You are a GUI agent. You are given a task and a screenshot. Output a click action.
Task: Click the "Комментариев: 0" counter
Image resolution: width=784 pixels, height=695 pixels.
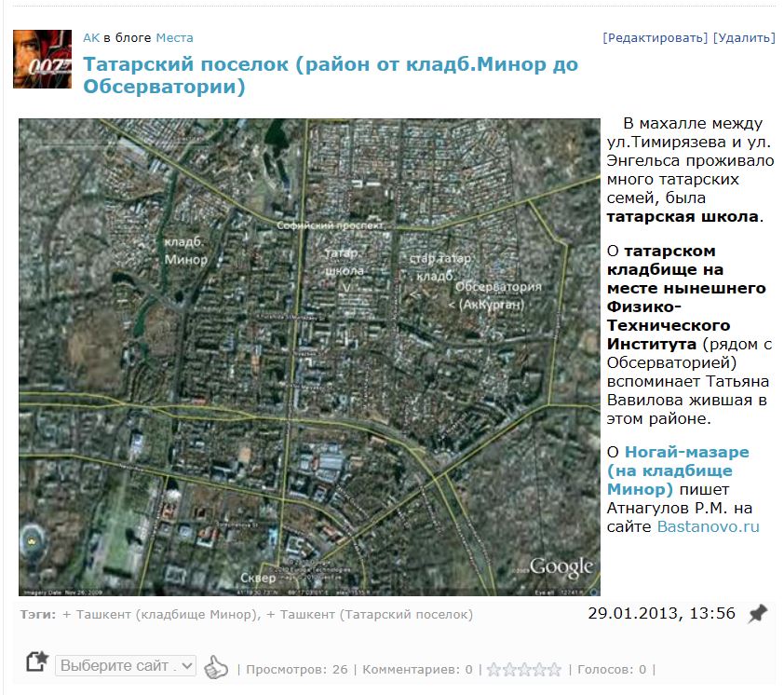[417, 669]
